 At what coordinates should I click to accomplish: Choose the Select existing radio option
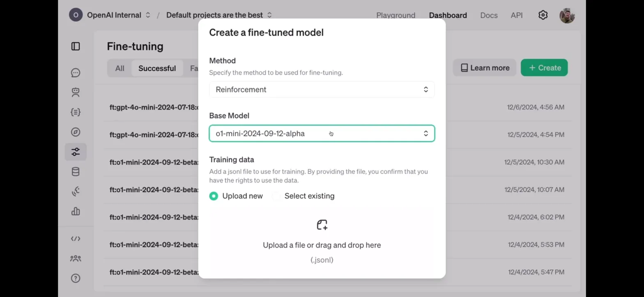click(x=276, y=196)
